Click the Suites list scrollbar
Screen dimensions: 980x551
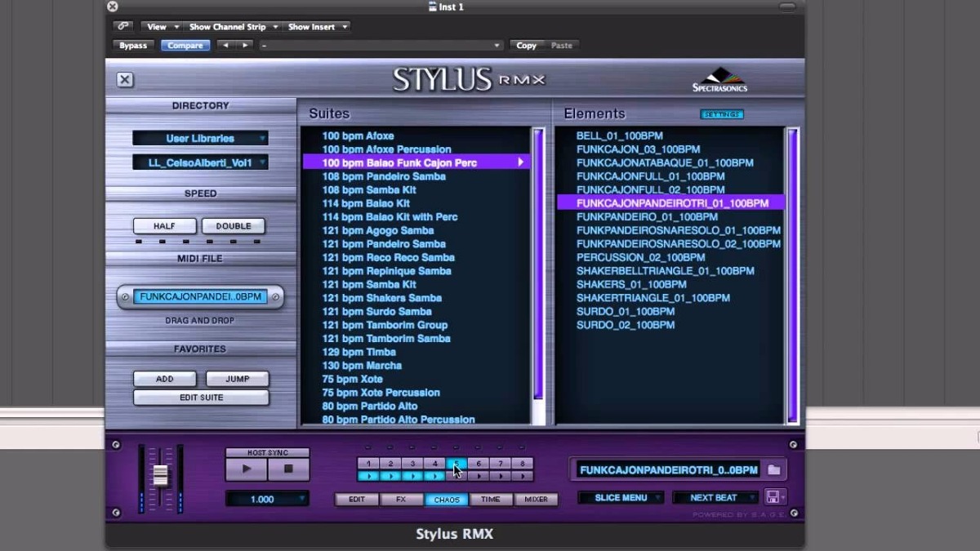pyautogui.click(x=538, y=264)
